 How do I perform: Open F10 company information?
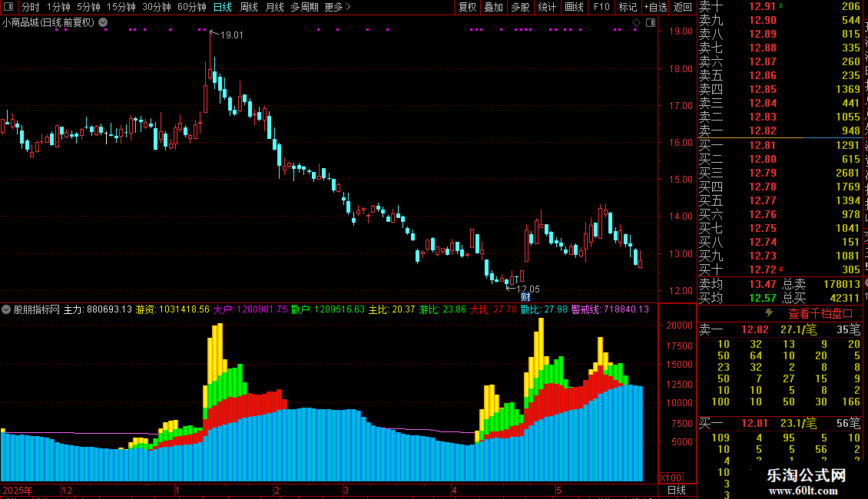point(601,7)
